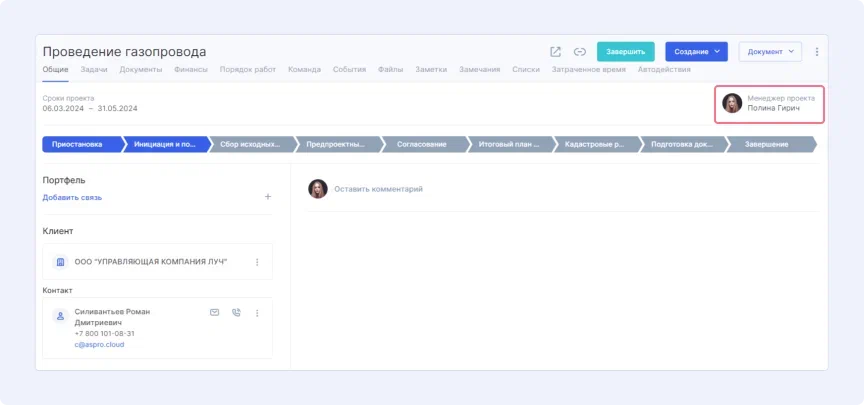Click the plus icon in the Портфель section
This screenshot has height=405, width=864.
pyautogui.click(x=267, y=197)
